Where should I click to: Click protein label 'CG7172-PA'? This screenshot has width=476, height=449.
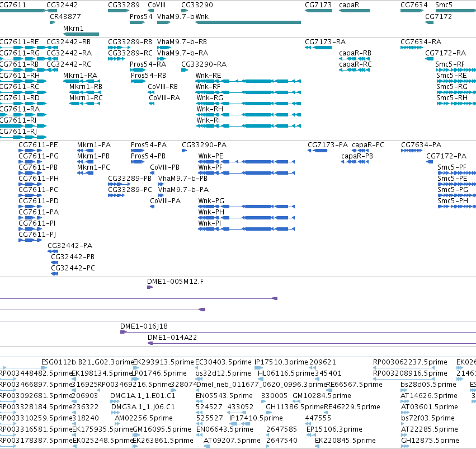click(x=446, y=156)
